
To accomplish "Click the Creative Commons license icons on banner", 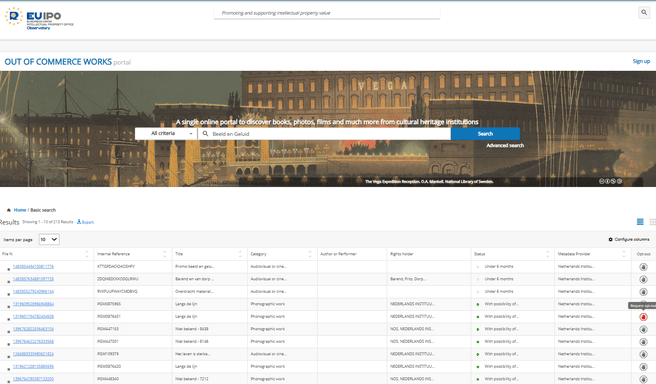I will [610, 181].
